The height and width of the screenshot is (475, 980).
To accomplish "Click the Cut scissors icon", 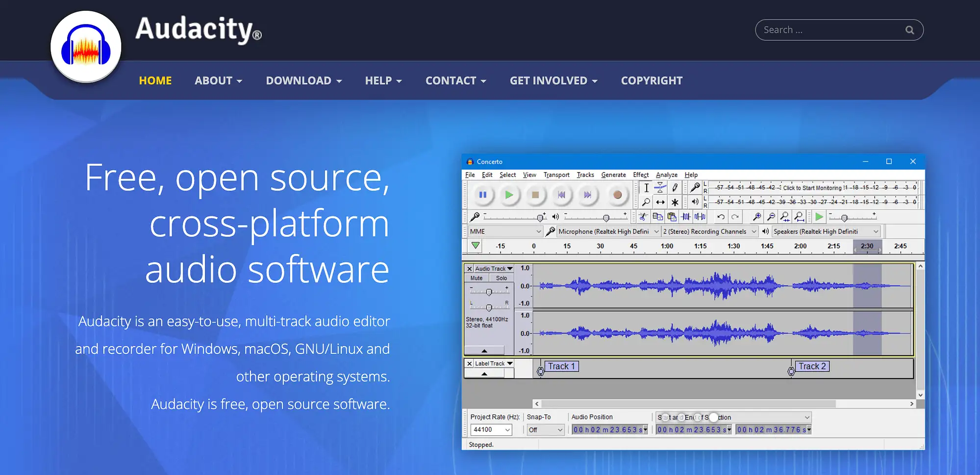I will 643,217.
